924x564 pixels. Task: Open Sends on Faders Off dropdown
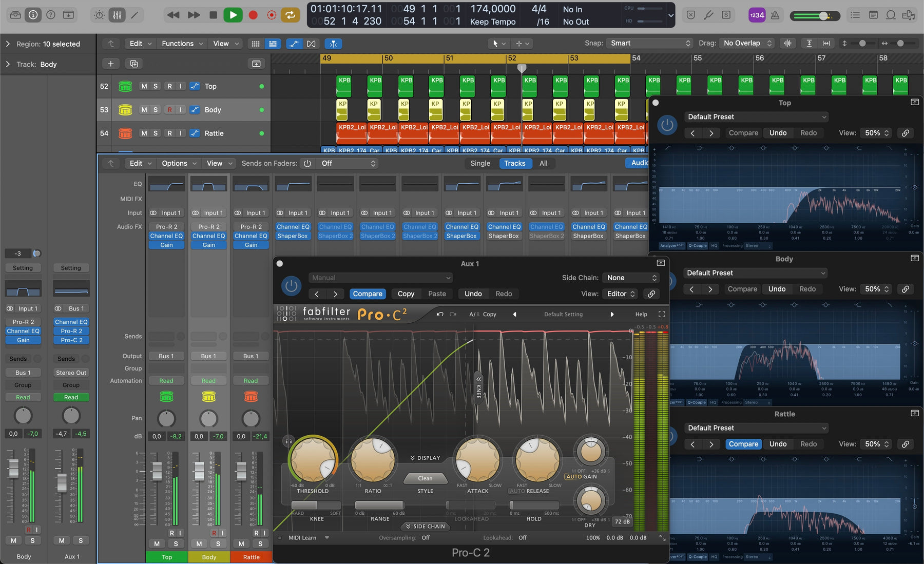pyautogui.click(x=348, y=163)
